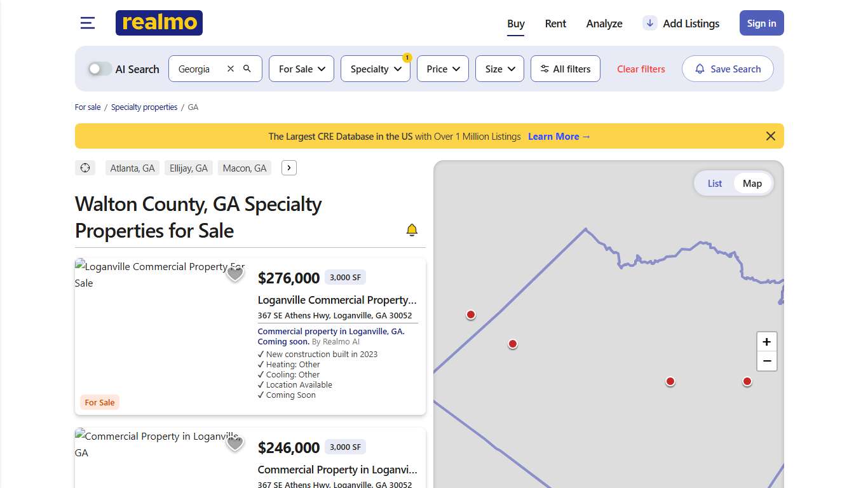Remove Georgia from the search field
This screenshot has width=868, height=488.
point(231,68)
